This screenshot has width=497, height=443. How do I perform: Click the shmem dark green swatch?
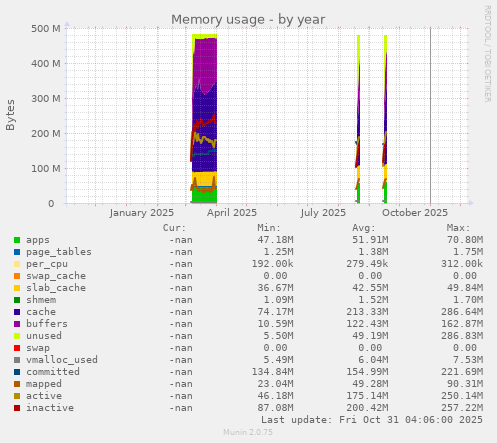(x=17, y=300)
